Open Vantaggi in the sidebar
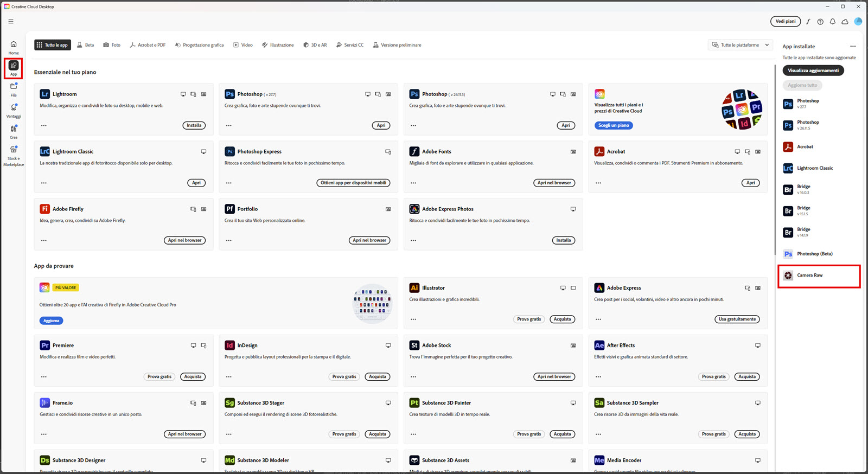This screenshot has height=474, width=868. click(14, 110)
